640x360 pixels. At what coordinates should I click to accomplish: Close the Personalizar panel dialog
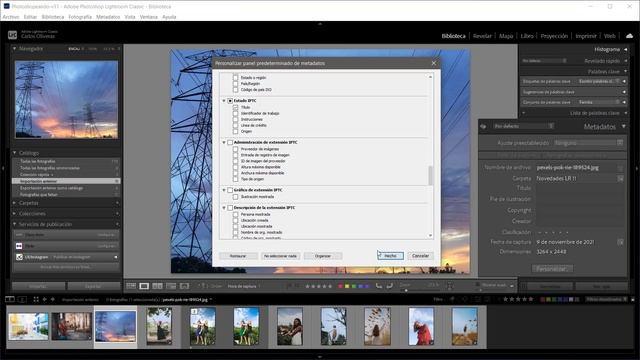[433, 63]
